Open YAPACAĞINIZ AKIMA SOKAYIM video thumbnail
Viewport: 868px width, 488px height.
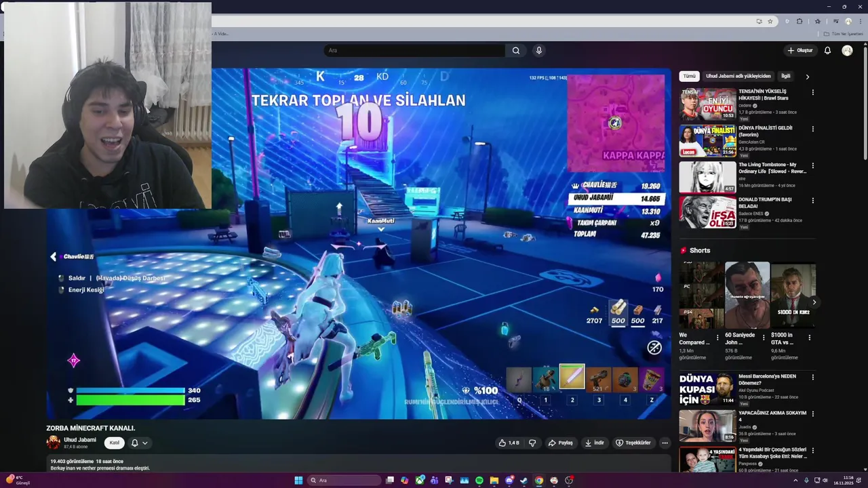(707, 426)
